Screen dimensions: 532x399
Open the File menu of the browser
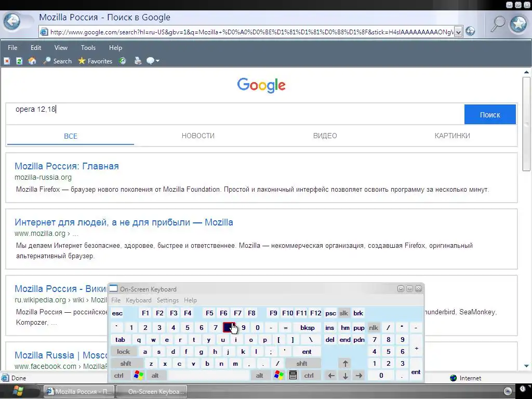pyautogui.click(x=12, y=48)
